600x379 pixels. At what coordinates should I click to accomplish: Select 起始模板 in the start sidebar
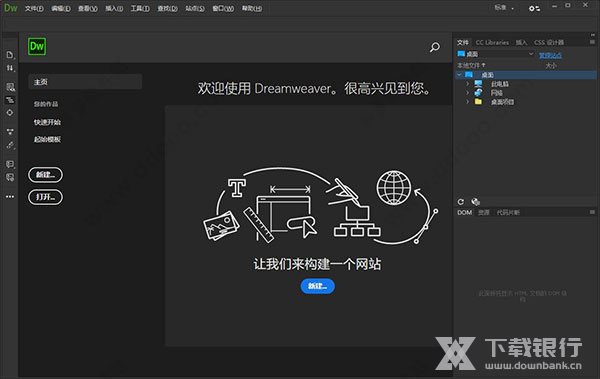47,139
